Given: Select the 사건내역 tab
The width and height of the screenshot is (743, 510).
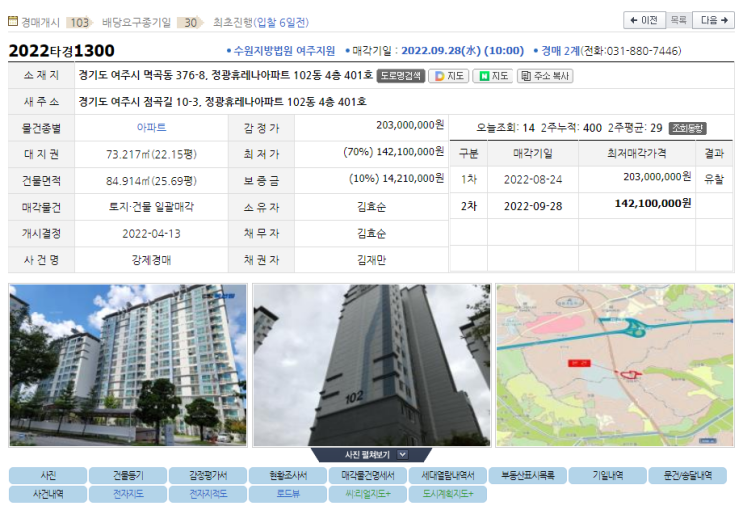Looking at the screenshot, I should tap(48, 494).
